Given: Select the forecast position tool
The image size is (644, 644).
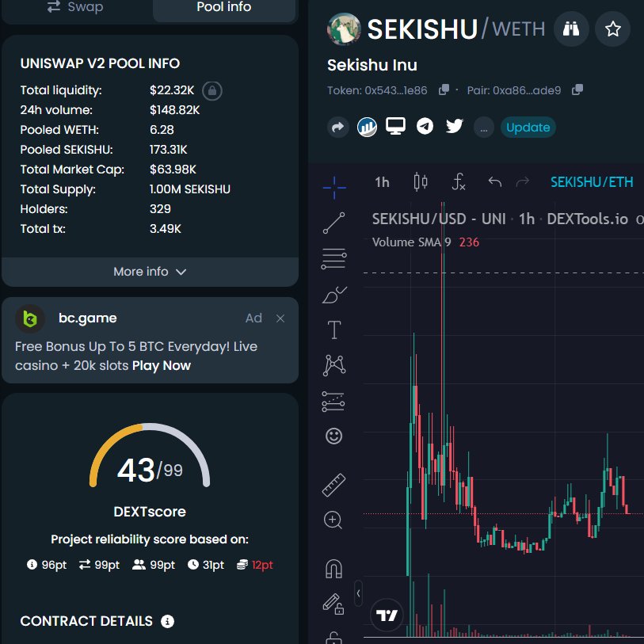Looking at the screenshot, I should pos(333,402).
